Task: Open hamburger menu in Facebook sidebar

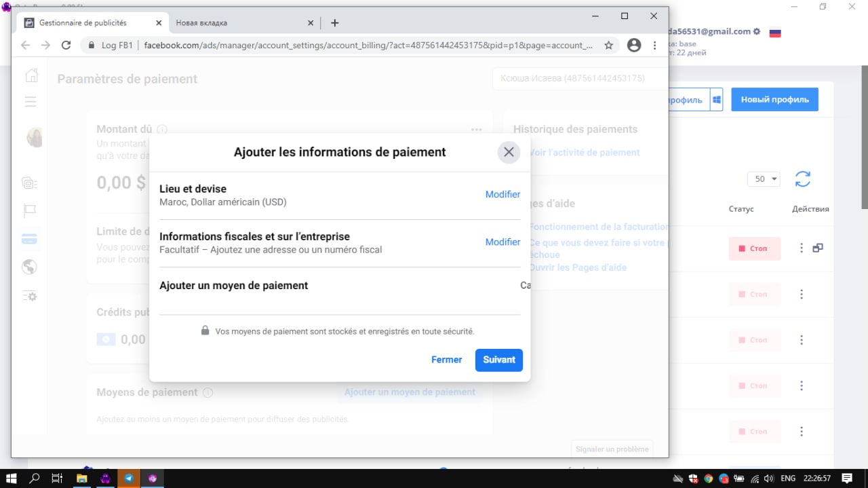Action: tap(30, 102)
